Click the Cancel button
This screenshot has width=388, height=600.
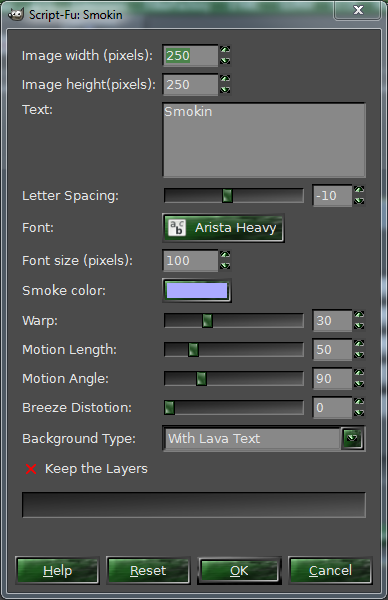pos(330,571)
